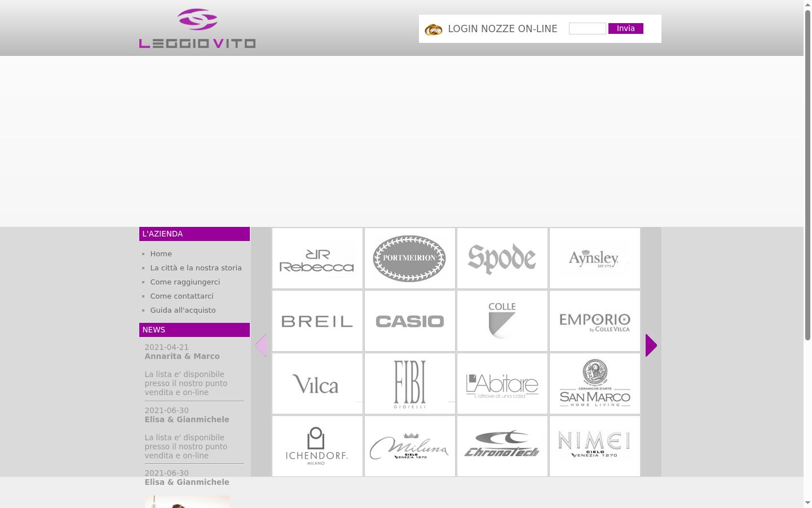
Task: Click the page vertical scrollbar thumb
Action: click(807, 175)
